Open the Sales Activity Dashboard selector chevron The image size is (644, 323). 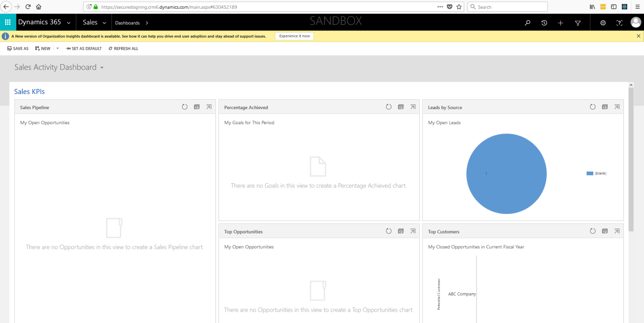coord(102,67)
